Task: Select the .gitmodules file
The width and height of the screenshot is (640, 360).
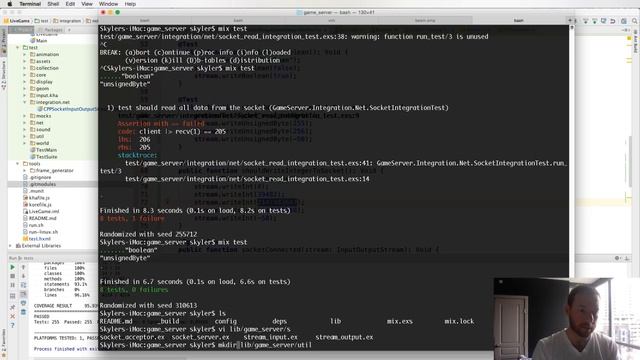Action: 40,184
